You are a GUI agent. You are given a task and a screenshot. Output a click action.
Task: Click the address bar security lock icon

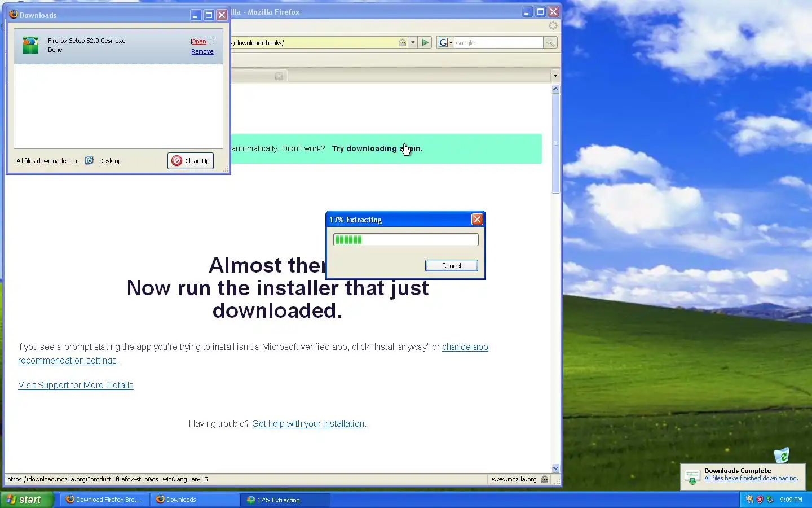tap(403, 42)
